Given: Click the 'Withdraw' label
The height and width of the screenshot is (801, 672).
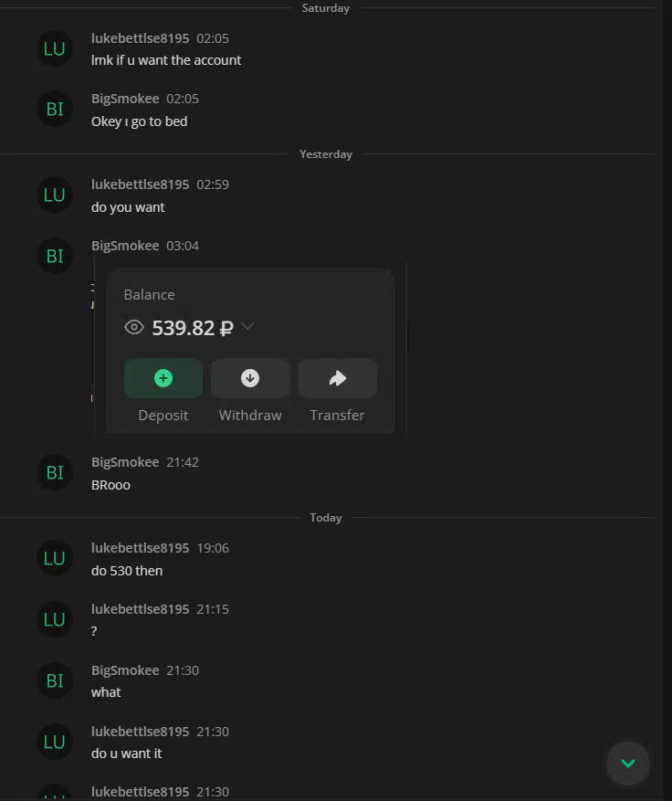Looking at the screenshot, I should [250, 416].
